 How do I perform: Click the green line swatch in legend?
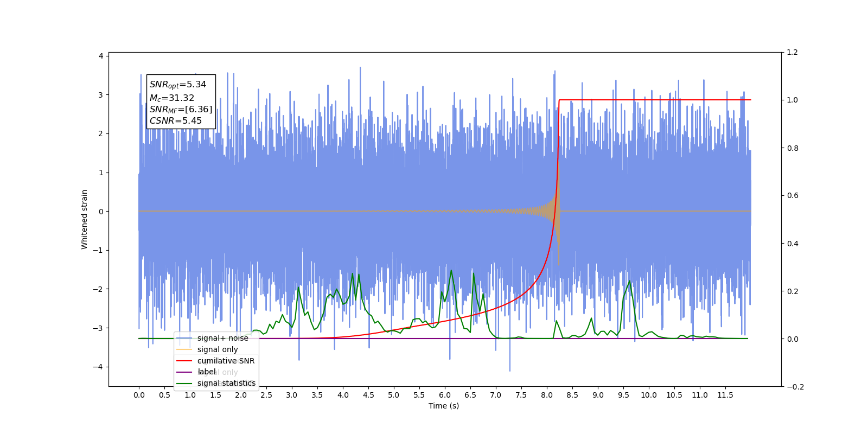[184, 384]
